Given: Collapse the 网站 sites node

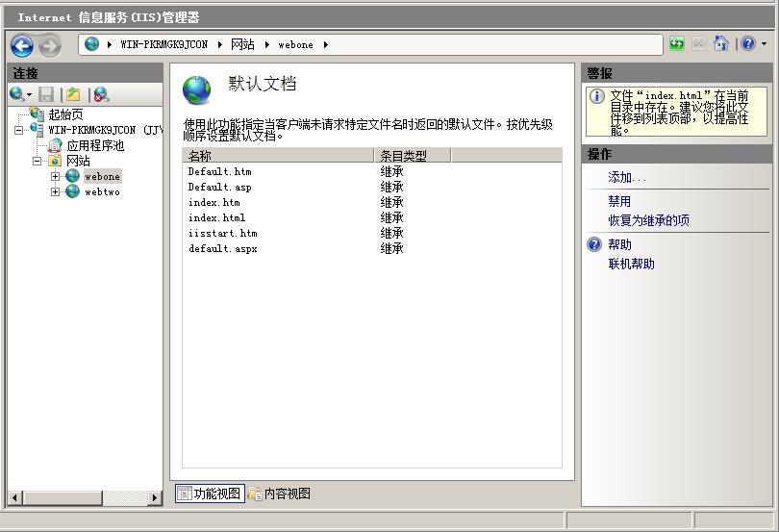Looking at the screenshot, I should tap(37, 161).
